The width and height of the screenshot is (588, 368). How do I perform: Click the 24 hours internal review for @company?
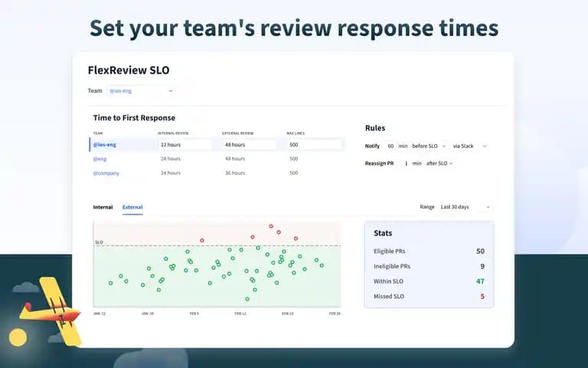point(171,173)
